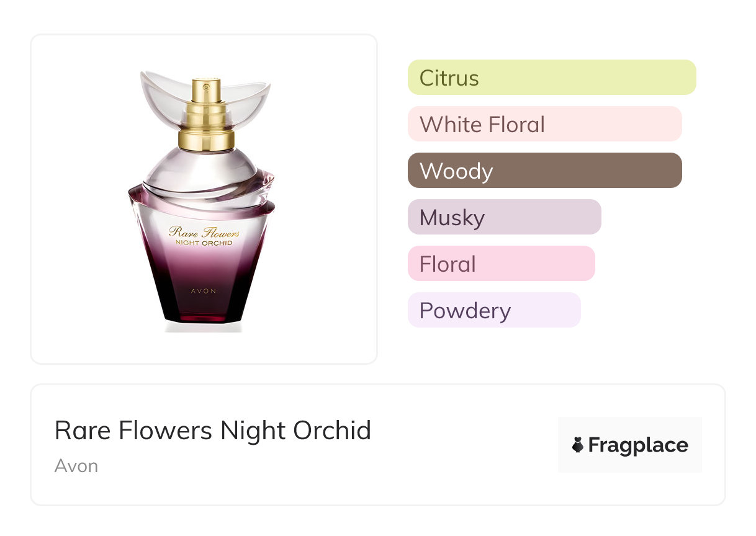Click the AVON lettering on the bottle base
This screenshot has height=536, width=756.
tap(204, 290)
